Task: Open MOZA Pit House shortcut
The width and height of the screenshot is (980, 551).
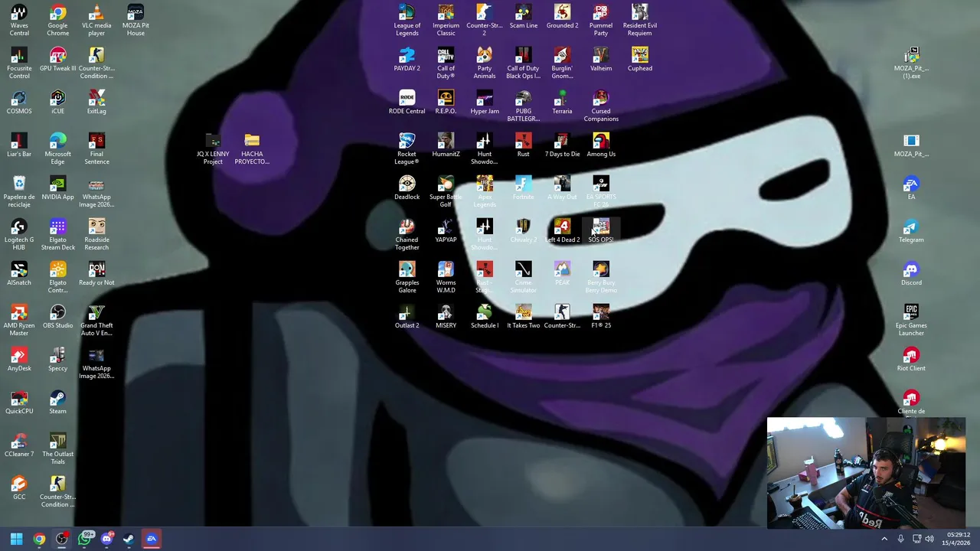Action: tap(136, 20)
